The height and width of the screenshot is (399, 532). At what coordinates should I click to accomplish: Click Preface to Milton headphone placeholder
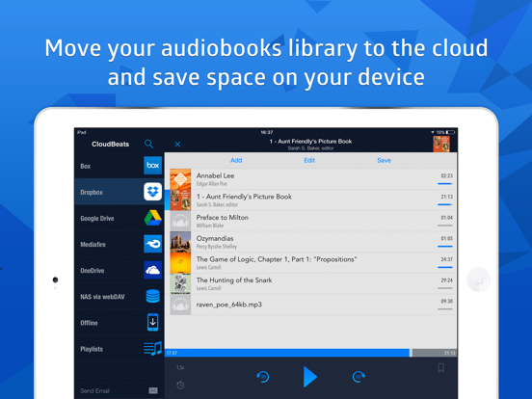coord(180,221)
